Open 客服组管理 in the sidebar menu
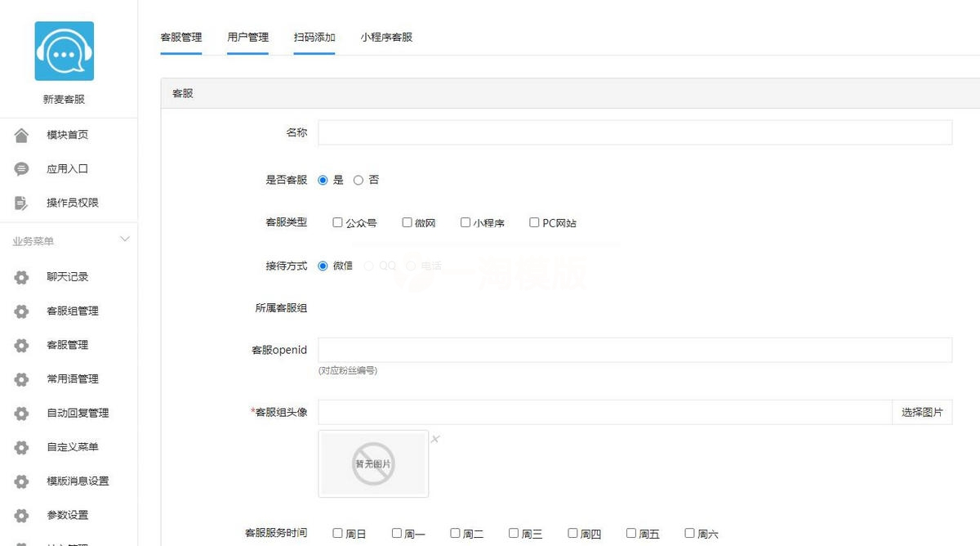The image size is (980, 546). 72,311
